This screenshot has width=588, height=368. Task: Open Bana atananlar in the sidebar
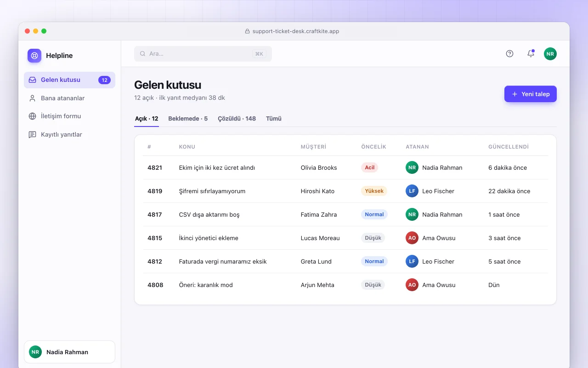[69, 98]
